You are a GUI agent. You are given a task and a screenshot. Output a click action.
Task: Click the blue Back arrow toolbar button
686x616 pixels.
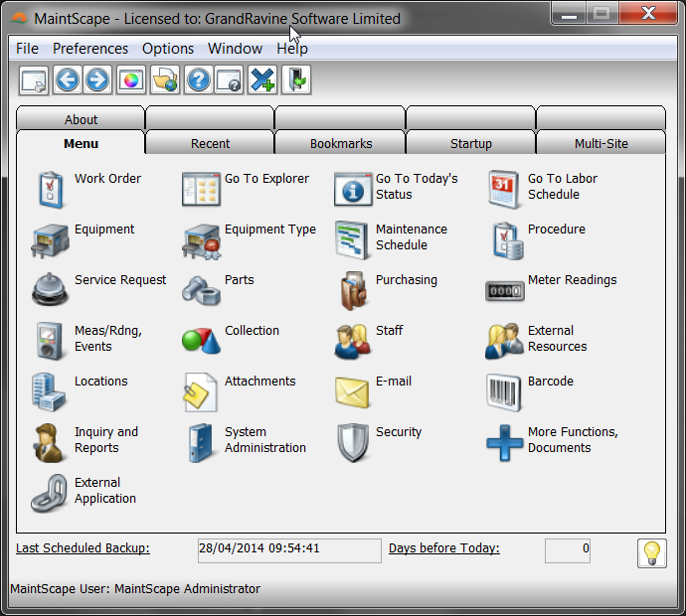(67, 80)
